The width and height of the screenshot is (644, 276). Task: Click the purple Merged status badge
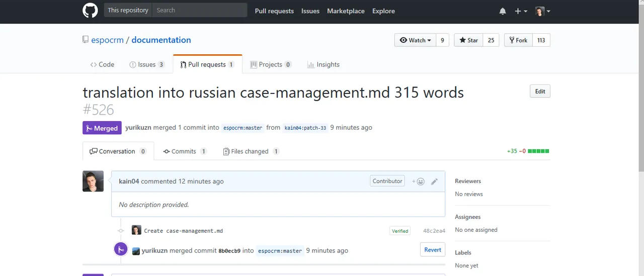[102, 128]
